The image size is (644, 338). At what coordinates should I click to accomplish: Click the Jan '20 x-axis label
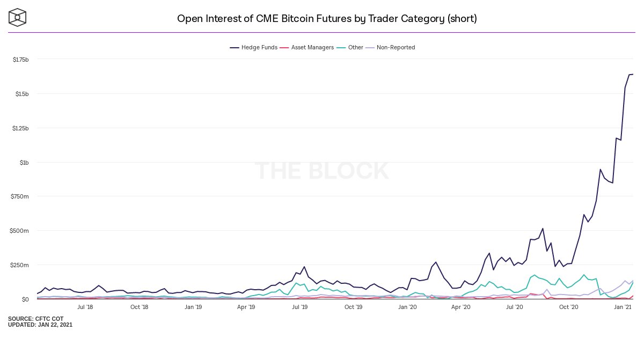(x=407, y=307)
